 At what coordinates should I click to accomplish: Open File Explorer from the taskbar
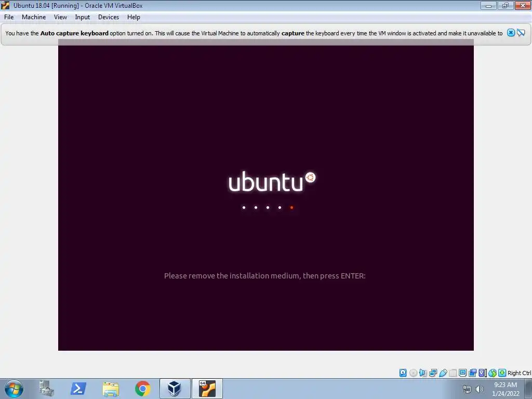tap(111, 389)
